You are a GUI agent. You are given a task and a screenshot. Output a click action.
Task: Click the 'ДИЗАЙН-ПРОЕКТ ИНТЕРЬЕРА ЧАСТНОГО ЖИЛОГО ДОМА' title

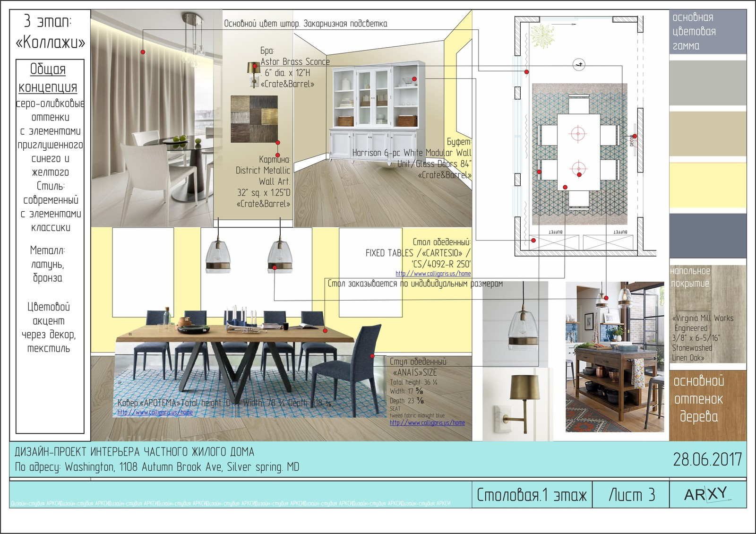point(134,452)
